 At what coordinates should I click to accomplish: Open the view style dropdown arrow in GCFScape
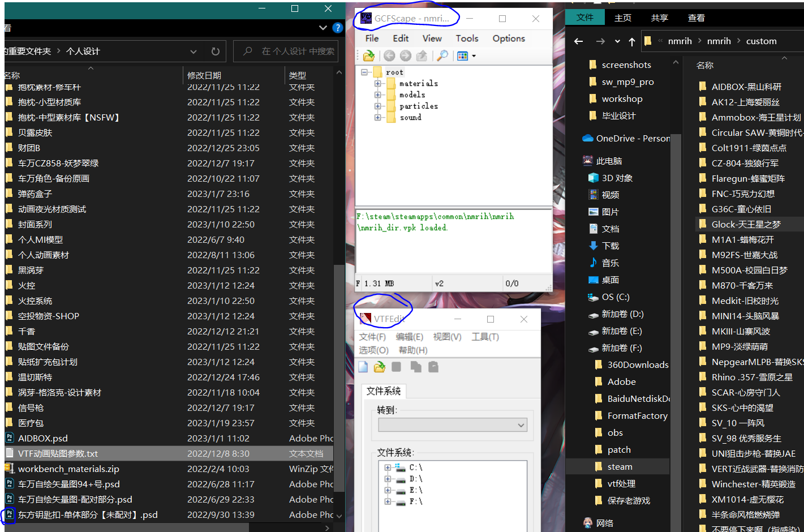click(474, 56)
